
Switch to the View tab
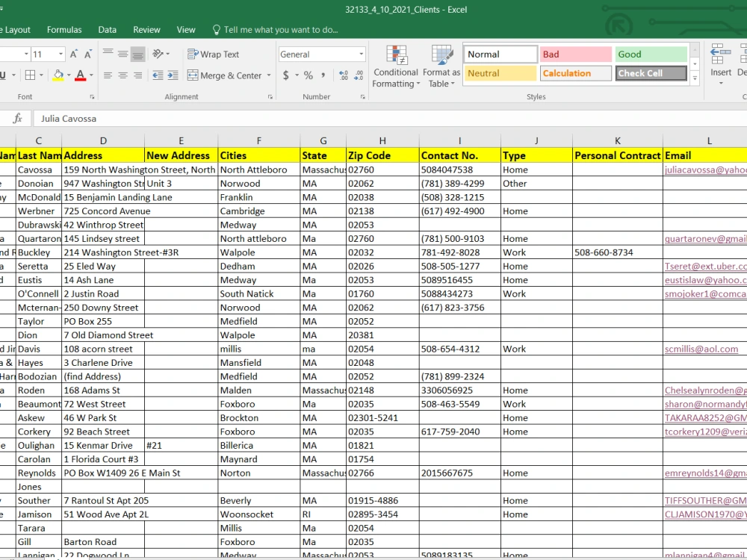pos(186,30)
